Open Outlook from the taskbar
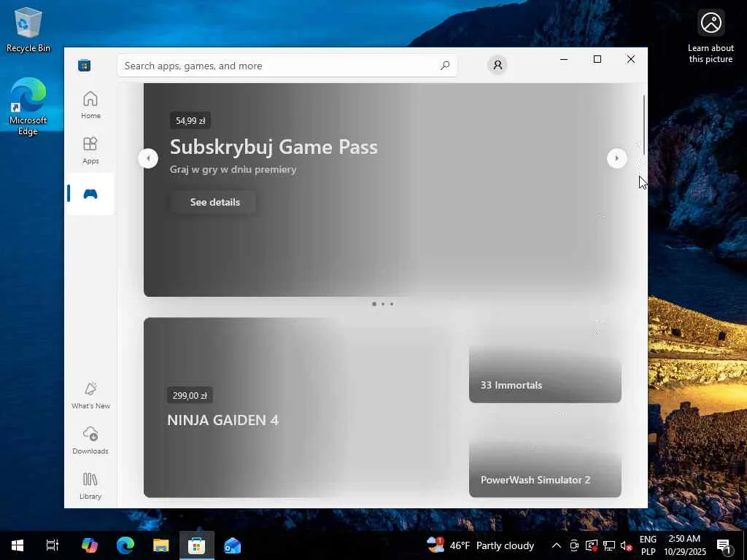The height and width of the screenshot is (560, 747). point(233,545)
